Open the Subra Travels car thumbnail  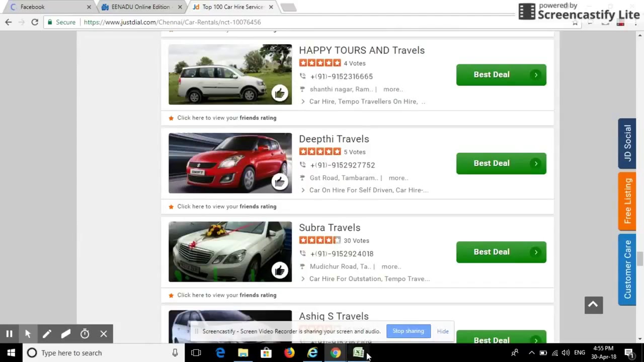[x=230, y=252]
